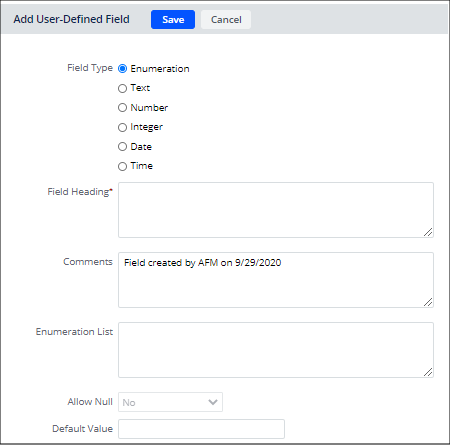
Task: Click the Save button
Action: tap(173, 20)
